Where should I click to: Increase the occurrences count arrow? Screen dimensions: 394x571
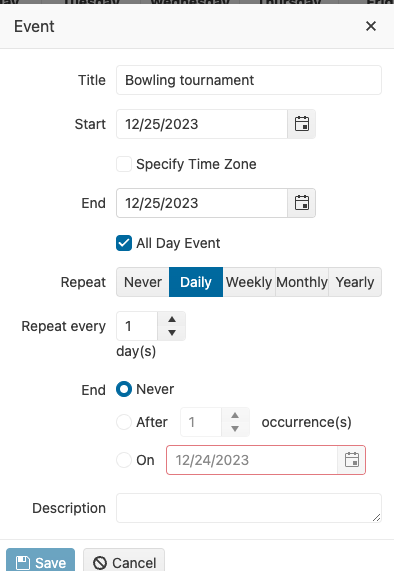pos(235,416)
